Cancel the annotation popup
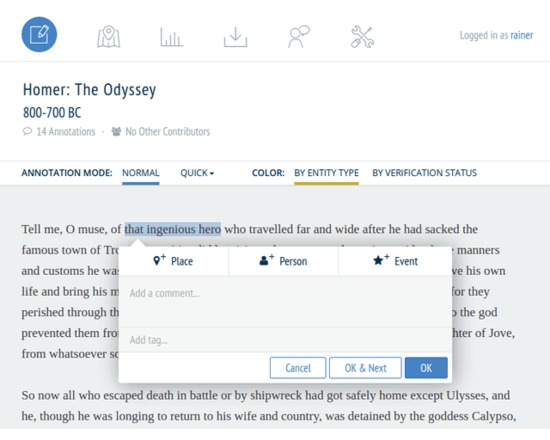This screenshot has width=550, height=440. tap(298, 368)
